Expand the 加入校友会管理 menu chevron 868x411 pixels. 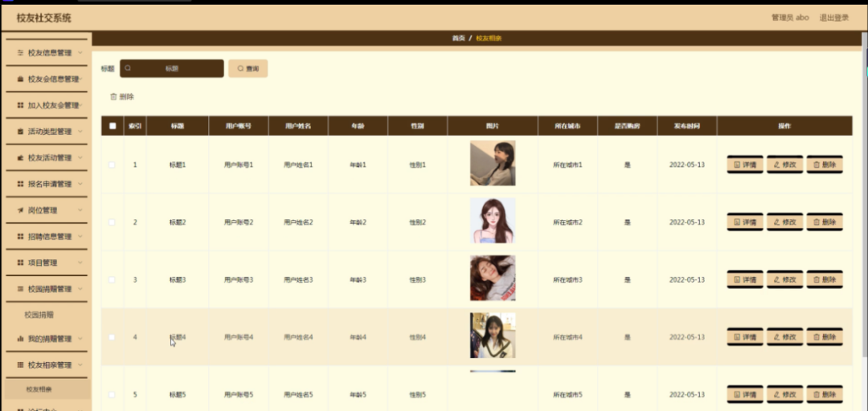point(81,105)
